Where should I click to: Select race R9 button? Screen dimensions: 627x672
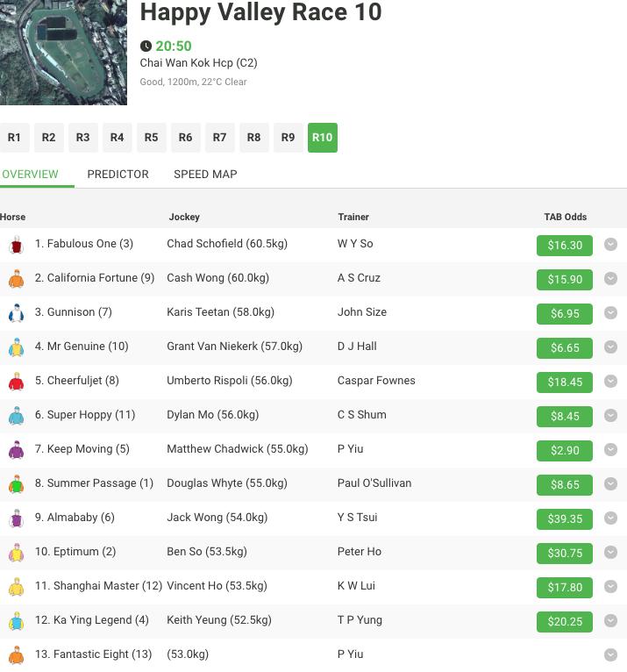[288, 138]
